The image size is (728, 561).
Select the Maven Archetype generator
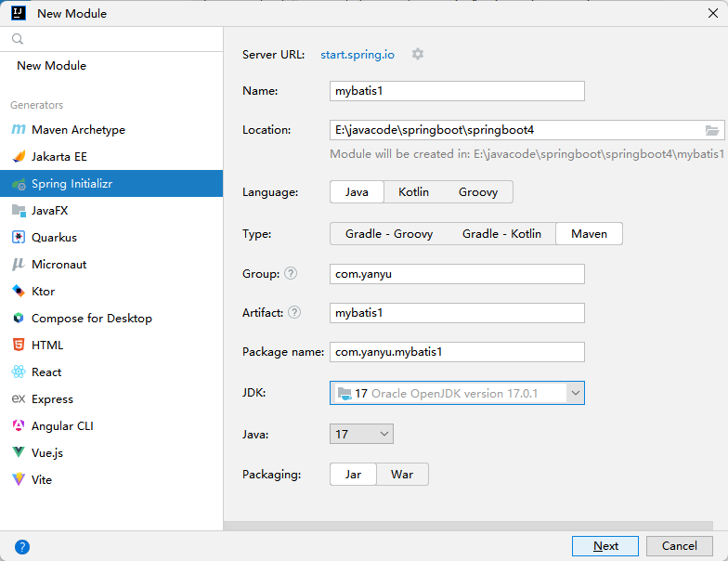tap(111, 130)
